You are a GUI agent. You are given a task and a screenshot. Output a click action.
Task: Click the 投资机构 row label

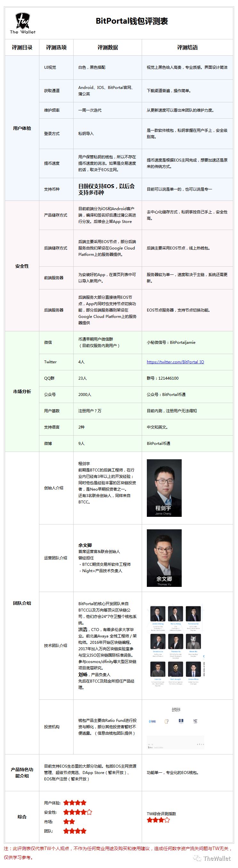[x=52, y=727]
